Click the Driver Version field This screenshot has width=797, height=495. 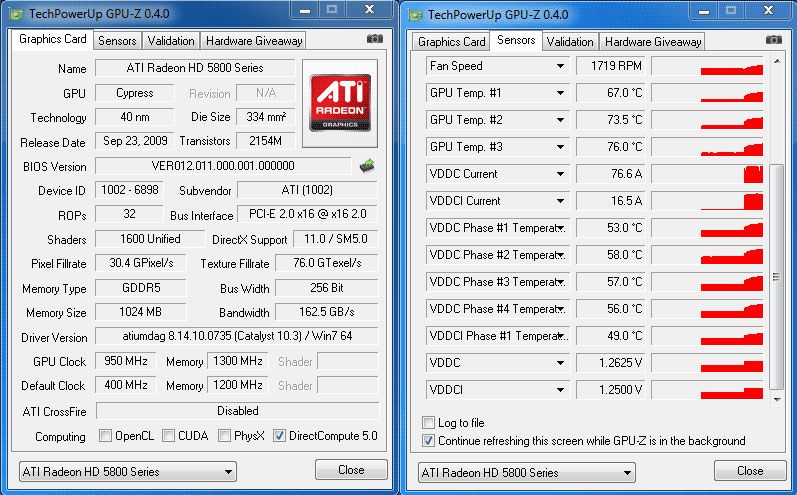(x=237, y=336)
